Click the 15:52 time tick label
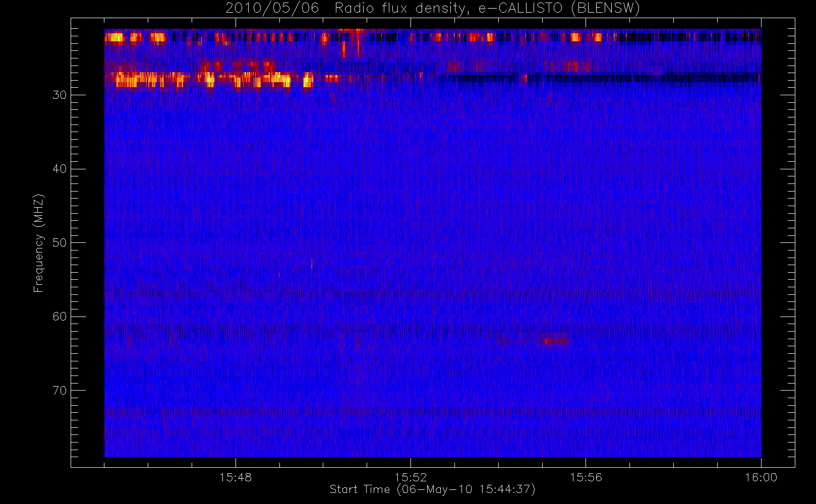This screenshot has width=816, height=504. (x=411, y=477)
